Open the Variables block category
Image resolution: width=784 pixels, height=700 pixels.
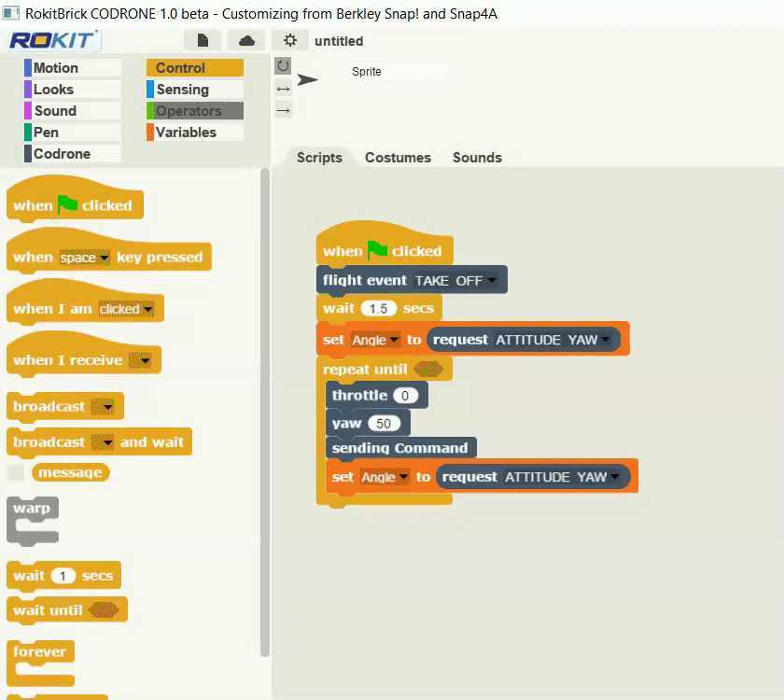tap(195, 133)
